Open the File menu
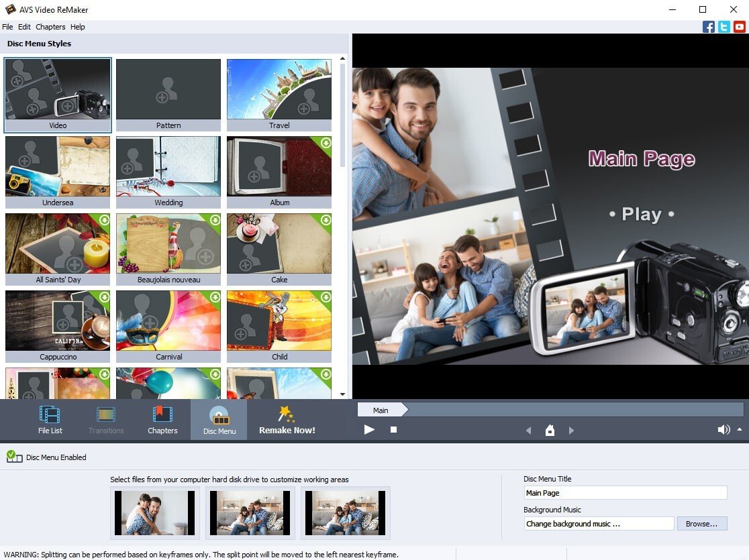749x560 pixels. pos(7,27)
